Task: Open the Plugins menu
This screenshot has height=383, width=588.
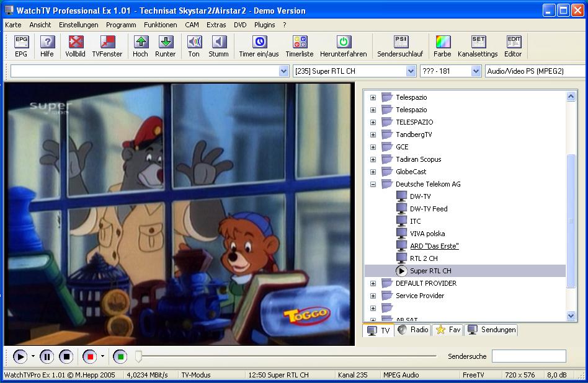Action: [265, 25]
